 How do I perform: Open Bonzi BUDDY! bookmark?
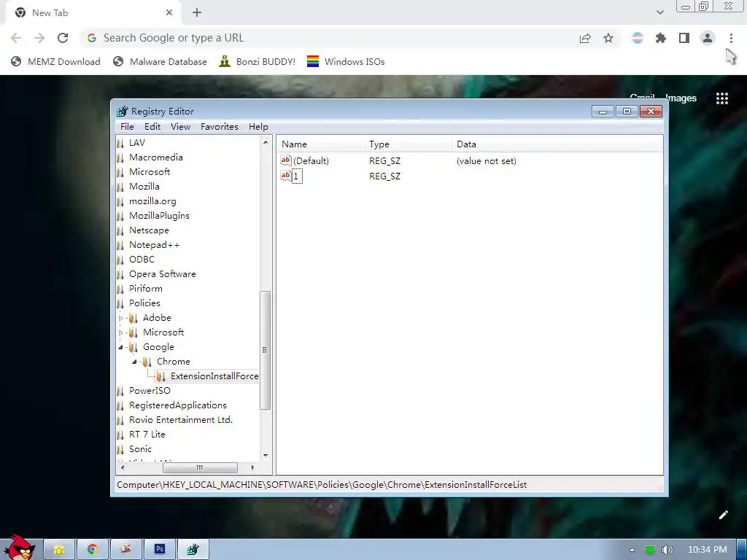(x=258, y=61)
